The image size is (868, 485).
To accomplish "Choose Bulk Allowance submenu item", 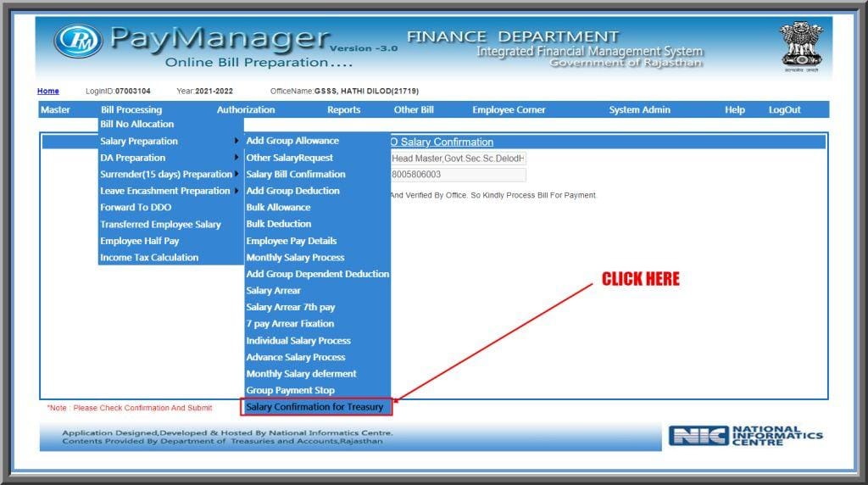I will tap(278, 207).
